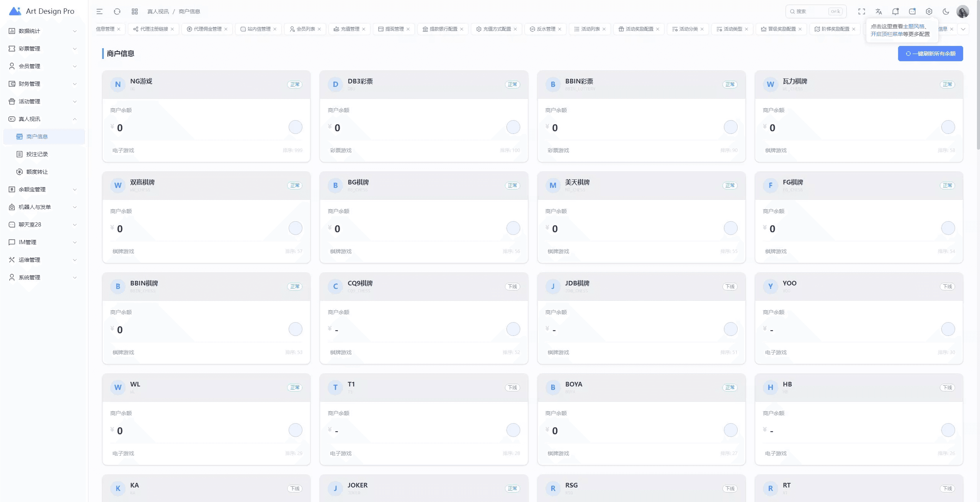Enter fullscreen mode via header icon
Screen dimensions: 980x502
(x=861, y=11)
